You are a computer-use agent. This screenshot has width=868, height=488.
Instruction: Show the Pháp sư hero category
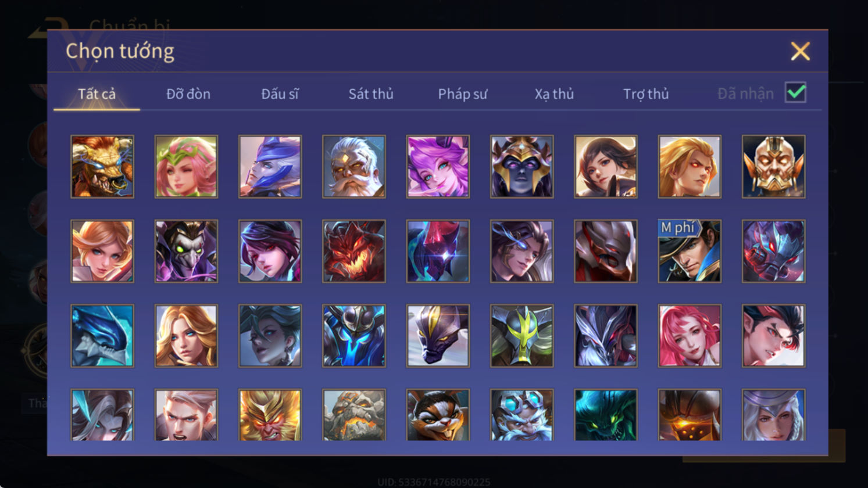[x=463, y=94]
